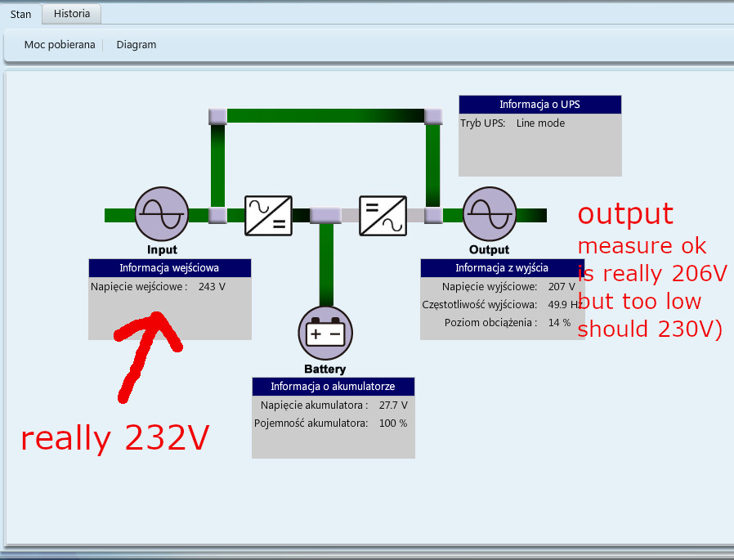This screenshot has height=560, width=734.
Task: Click the Informacja z wyjścia header
Action: click(x=502, y=268)
